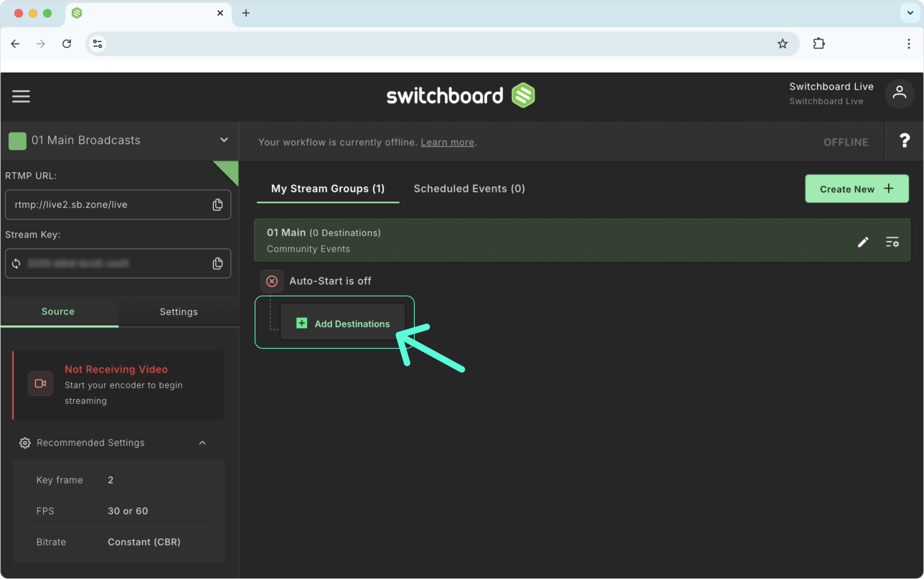
Task: Click the Community Events subtitle
Action: click(x=308, y=249)
